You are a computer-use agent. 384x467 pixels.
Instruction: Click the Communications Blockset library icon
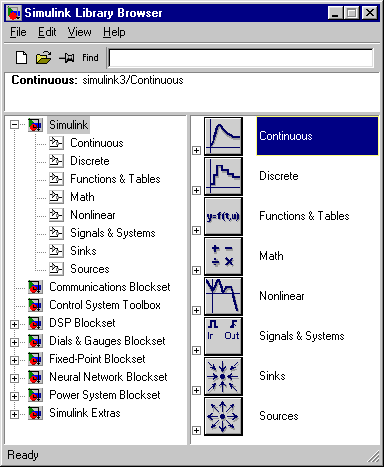35,287
